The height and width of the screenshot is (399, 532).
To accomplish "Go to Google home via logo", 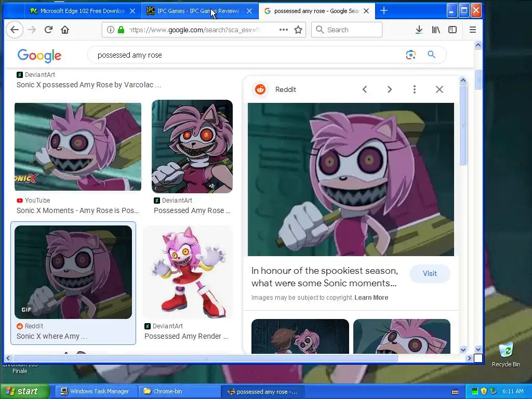I will [39, 56].
